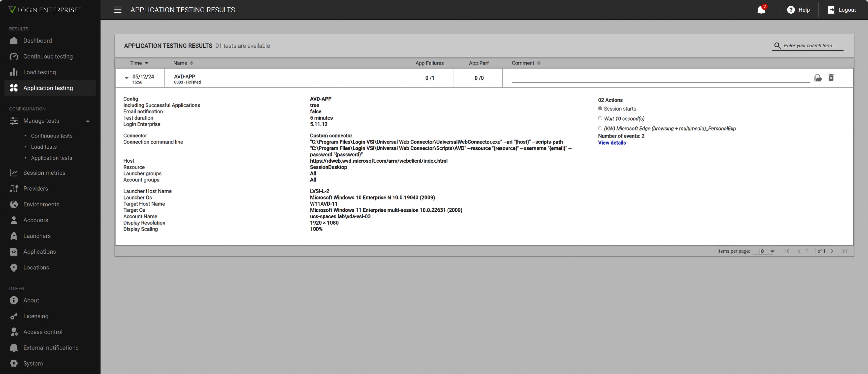The width and height of the screenshot is (868, 374).
Task: Open the notifications bell icon
Action: click(x=761, y=10)
